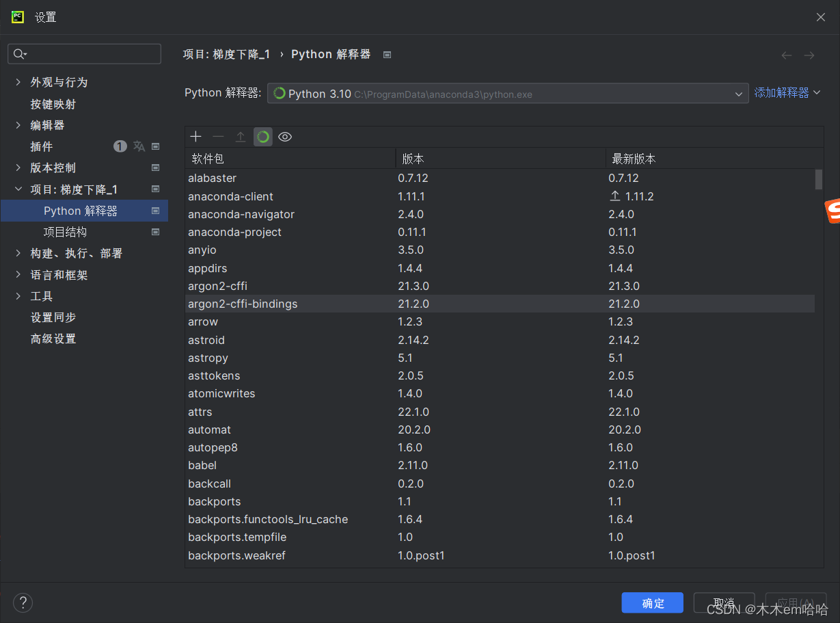Open the 项目结构 settings page
The width and height of the screenshot is (840, 623).
click(x=65, y=233)
